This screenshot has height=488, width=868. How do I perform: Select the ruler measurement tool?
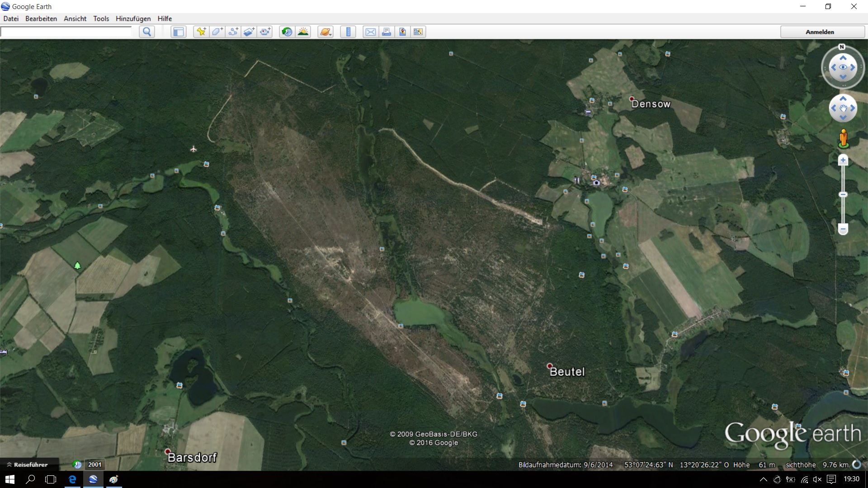pos(348,32)
